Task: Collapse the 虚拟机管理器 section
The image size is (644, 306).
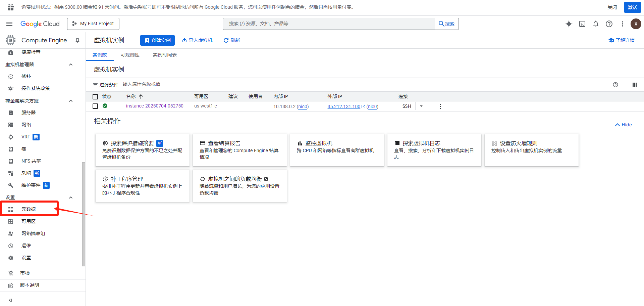Action: click(x=71, y=64)
